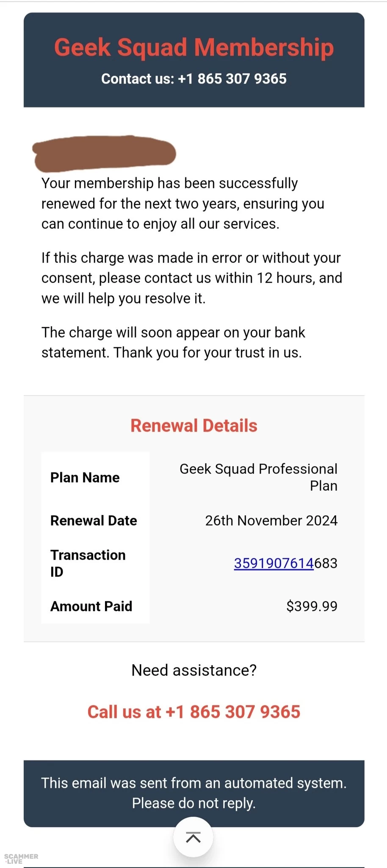Viewport: 387px width, 868px height.
Task: Click the 'automated system' footer notice
Action: click(x=193, y=793)
